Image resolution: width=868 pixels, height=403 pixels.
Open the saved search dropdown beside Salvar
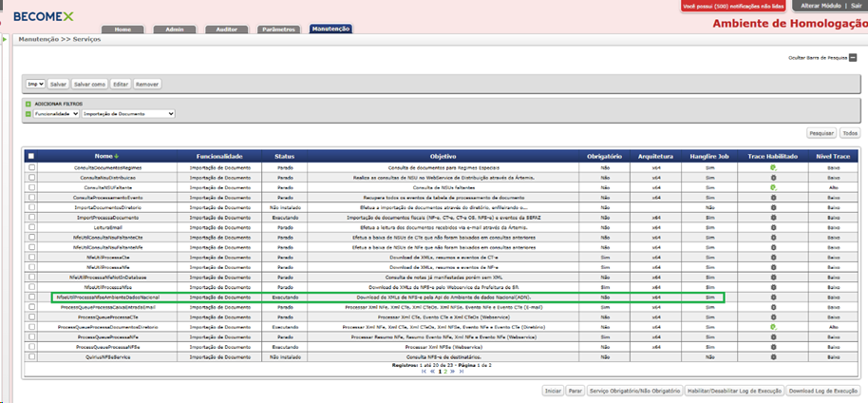(x=35, y=85)
